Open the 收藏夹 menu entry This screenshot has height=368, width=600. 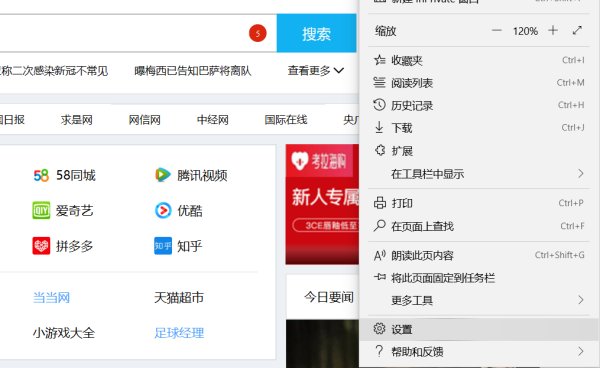pyautogui.click(x=479, y=60)
